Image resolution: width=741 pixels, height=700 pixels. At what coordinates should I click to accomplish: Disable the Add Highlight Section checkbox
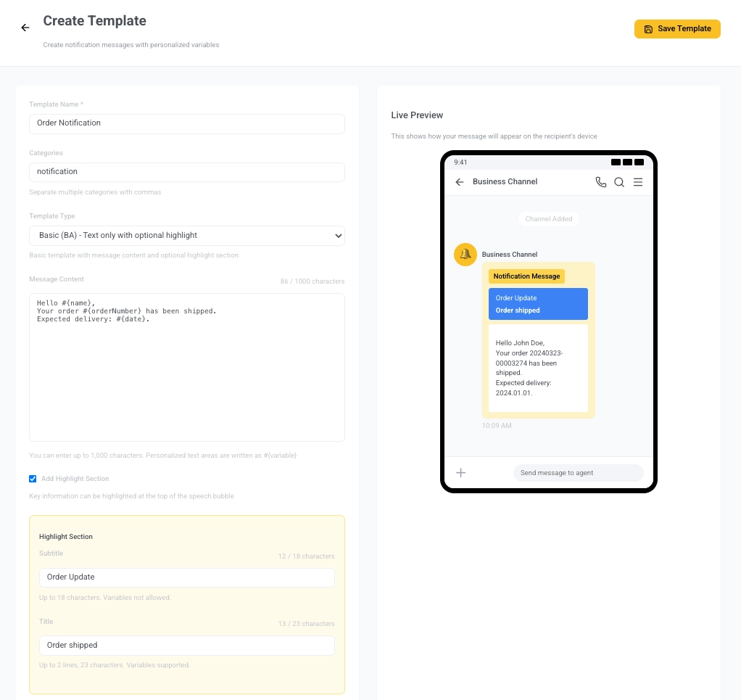33,479
